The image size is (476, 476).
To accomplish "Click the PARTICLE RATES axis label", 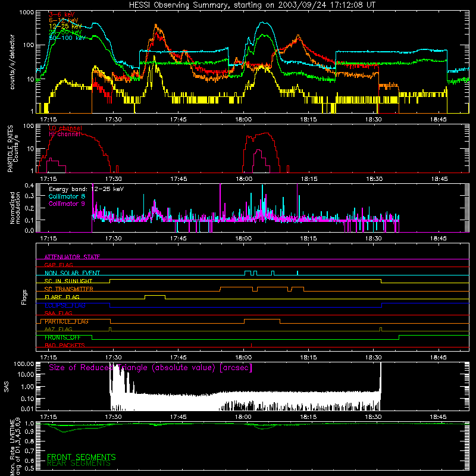I will click(12, 149).
